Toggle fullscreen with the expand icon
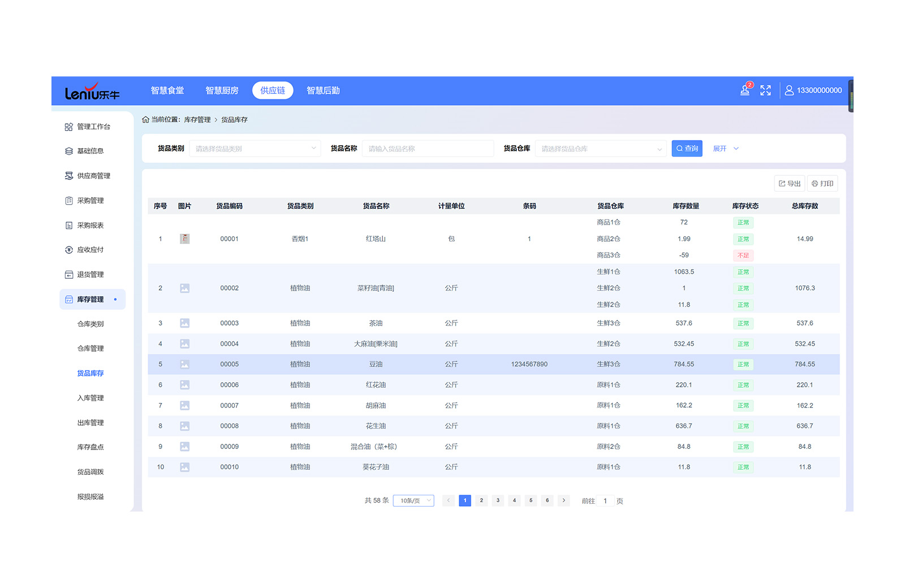 pos(765,90)
